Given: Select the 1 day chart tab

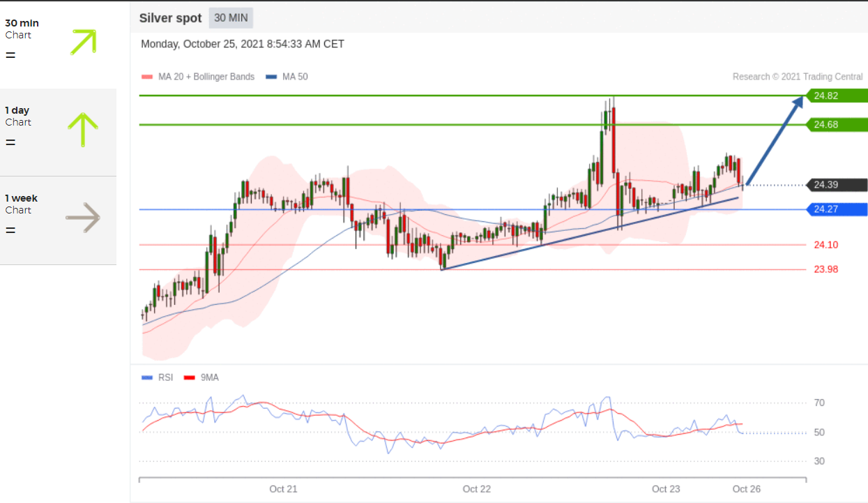Looking at the screenshot, I should pyautogui.click(x=58, y=132).
